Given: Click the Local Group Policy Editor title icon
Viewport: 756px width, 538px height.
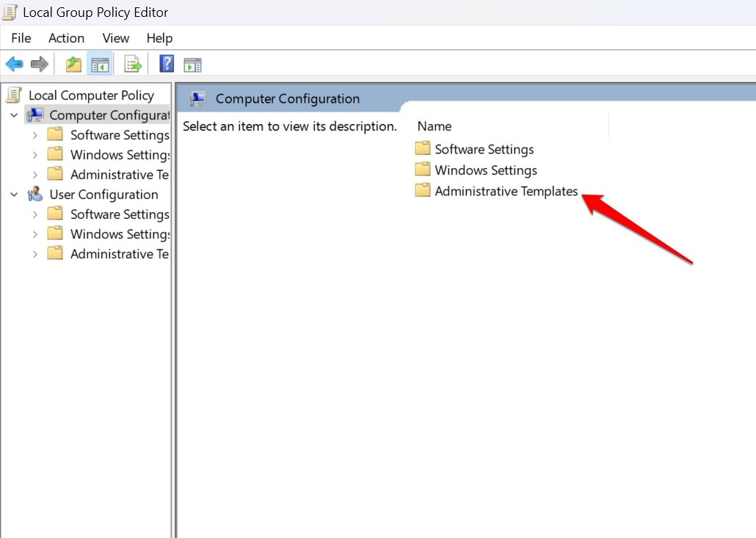Looking at the screenshot, I should point(10,12).
